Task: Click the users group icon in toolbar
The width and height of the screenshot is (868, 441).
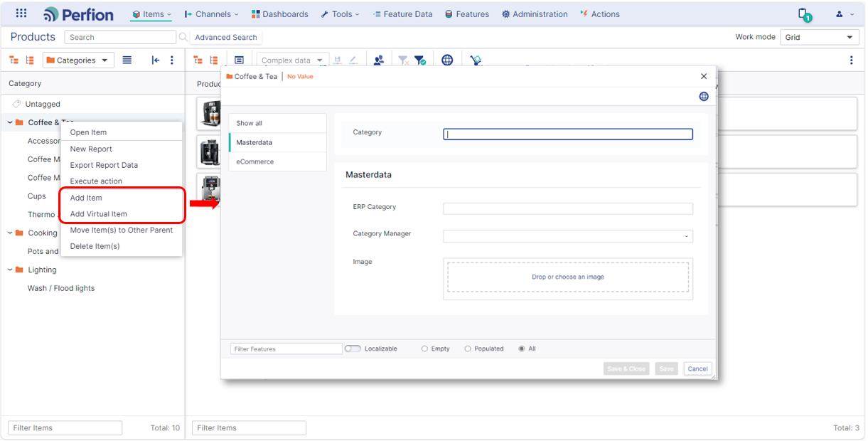Action: pyautogui.click(x=379, y=60)
